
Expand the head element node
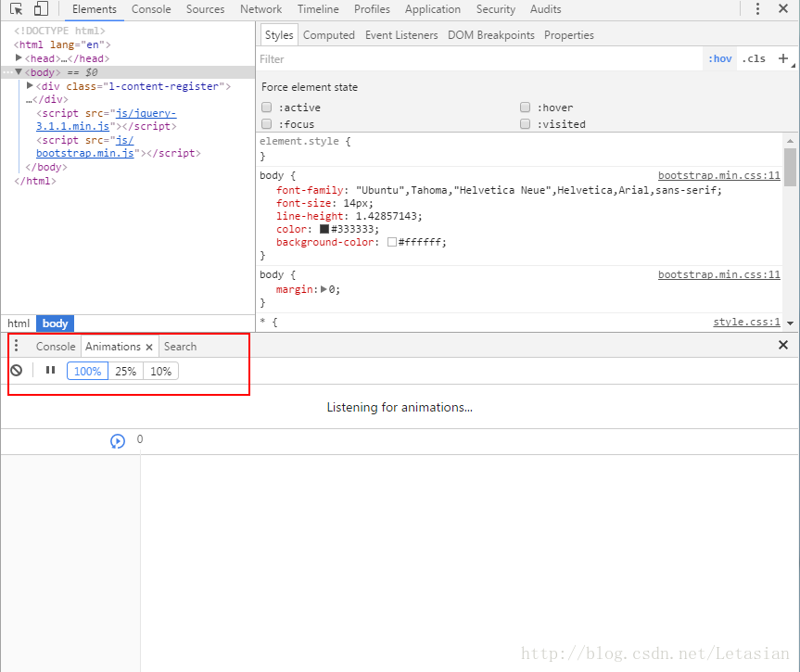click(19, 58)
